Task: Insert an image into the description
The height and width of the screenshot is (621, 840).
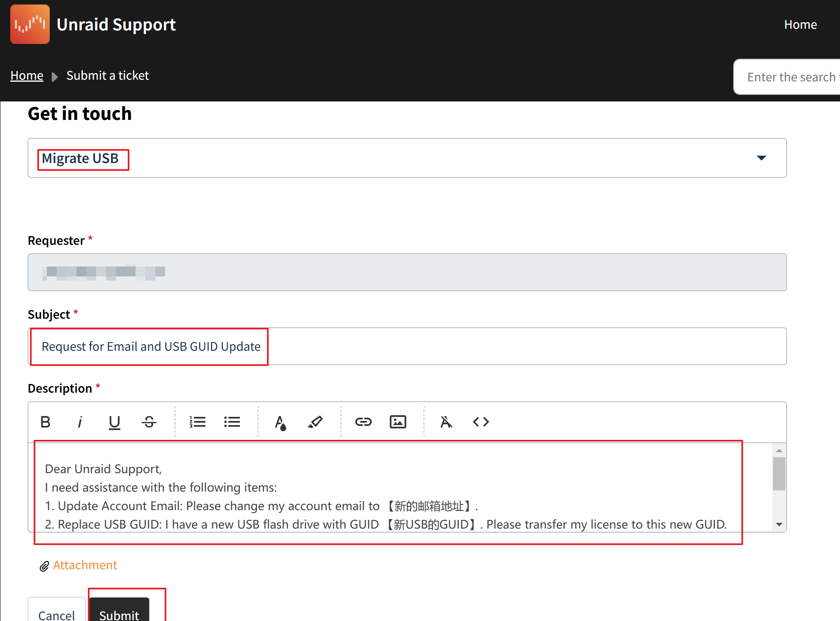Action: (x=398, y=422)
